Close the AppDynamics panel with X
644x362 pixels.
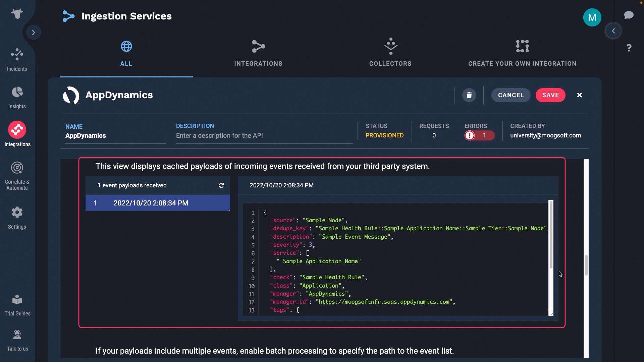pos(580,95)
